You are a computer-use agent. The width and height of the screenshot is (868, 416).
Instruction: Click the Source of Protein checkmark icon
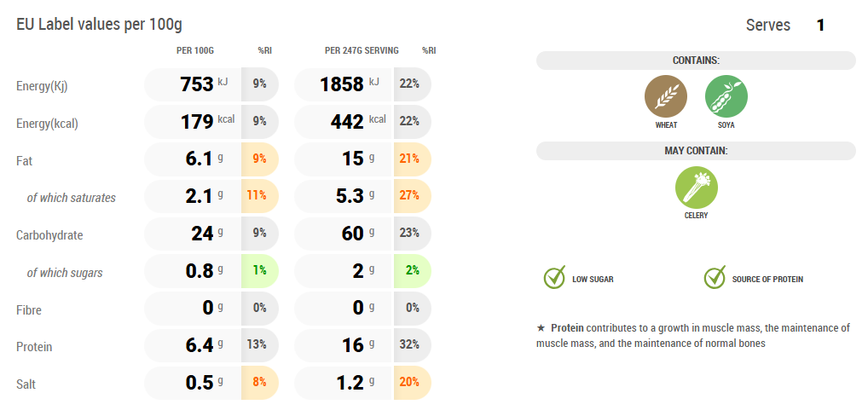715,278
